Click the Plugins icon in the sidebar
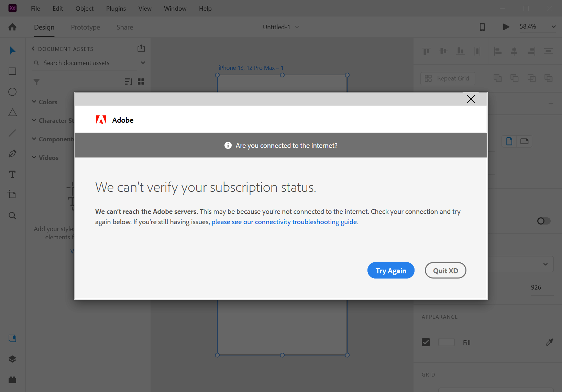Viewport: 562px width, 392px height. click(12, 379)
